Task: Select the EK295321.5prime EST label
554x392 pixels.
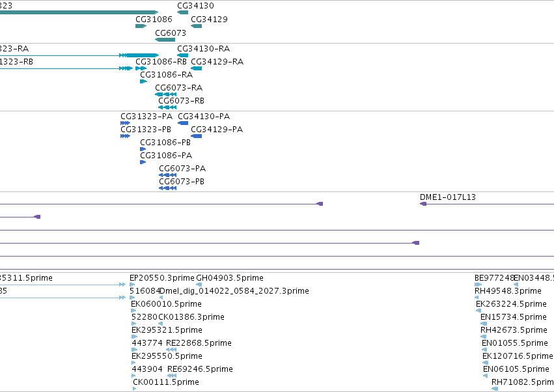Action: (x=167, y=330)
